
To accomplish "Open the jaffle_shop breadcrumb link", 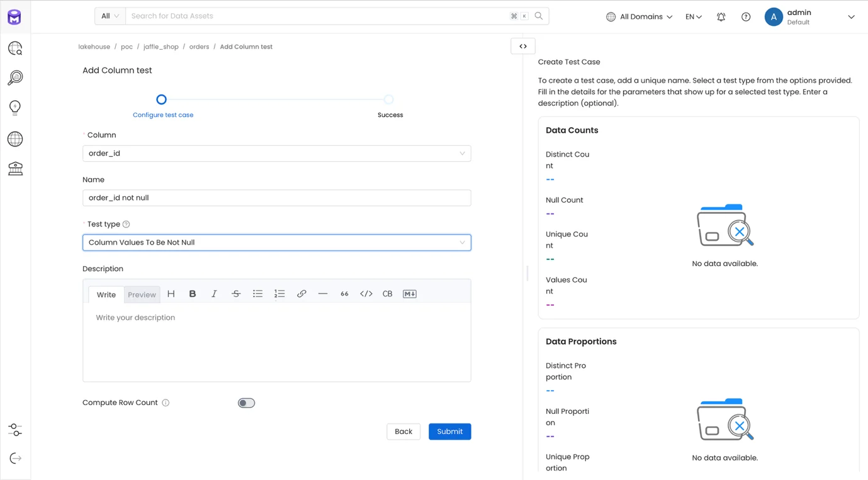I will tap(161, 47).
